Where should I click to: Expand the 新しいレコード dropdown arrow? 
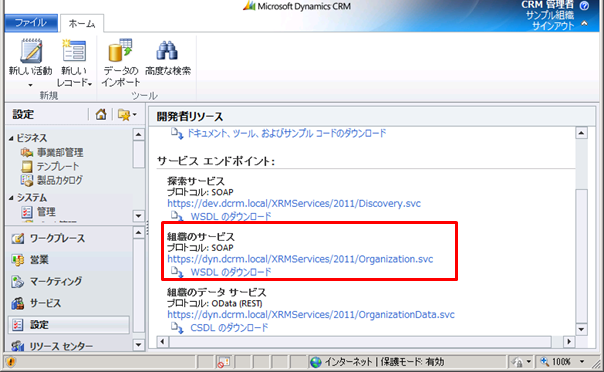90,84
